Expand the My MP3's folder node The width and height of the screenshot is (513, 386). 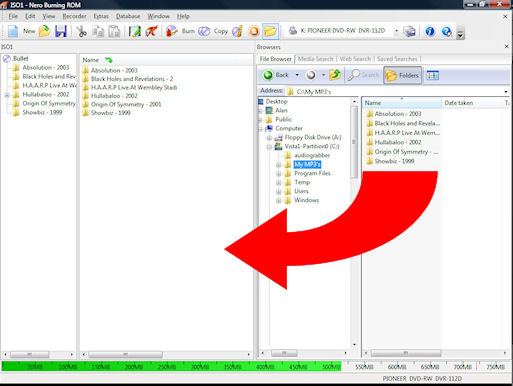279,165
